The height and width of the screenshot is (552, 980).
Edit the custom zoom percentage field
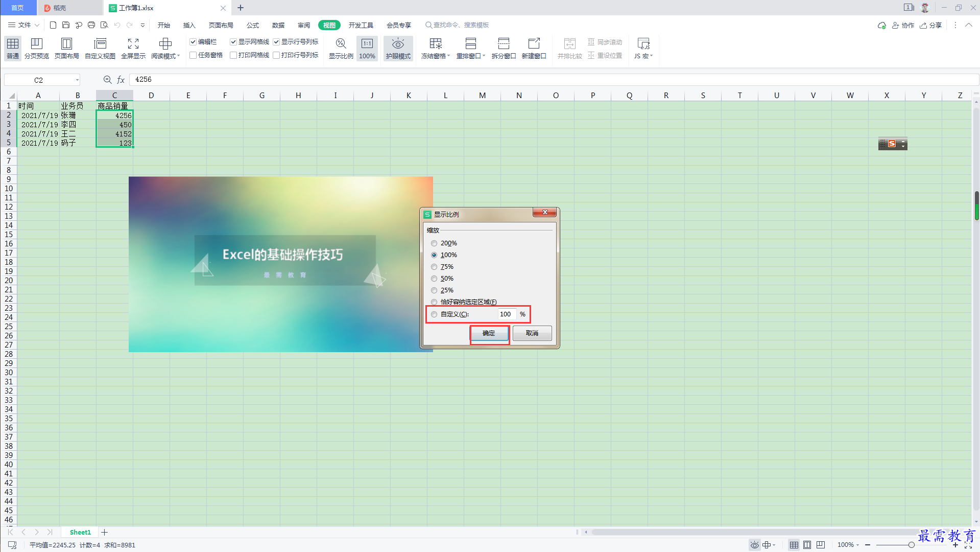[507, 314]
